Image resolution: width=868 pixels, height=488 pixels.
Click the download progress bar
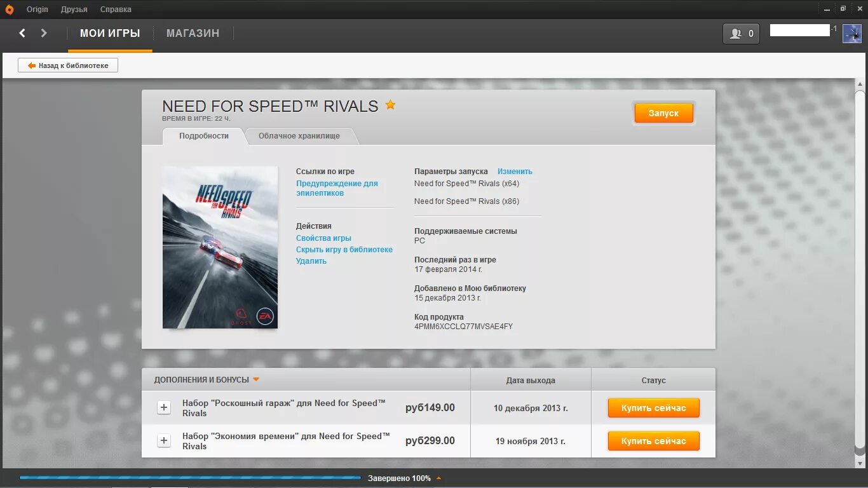pos(190,478)
